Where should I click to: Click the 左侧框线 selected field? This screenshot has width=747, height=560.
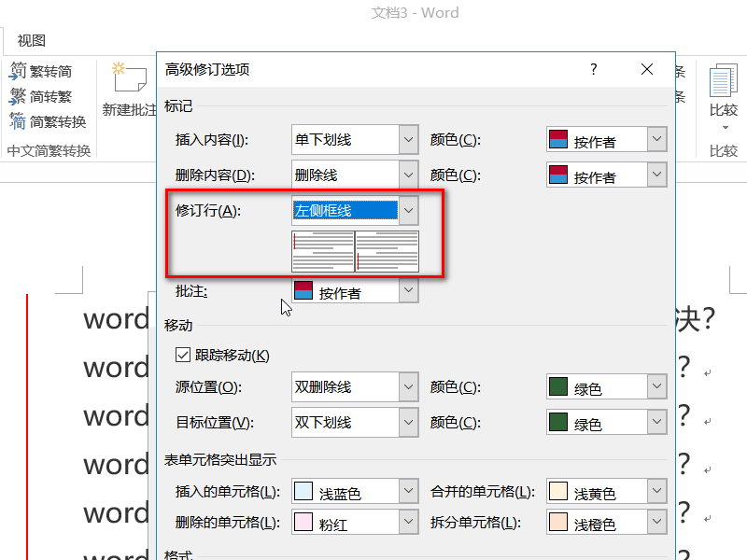coord(345,210)
